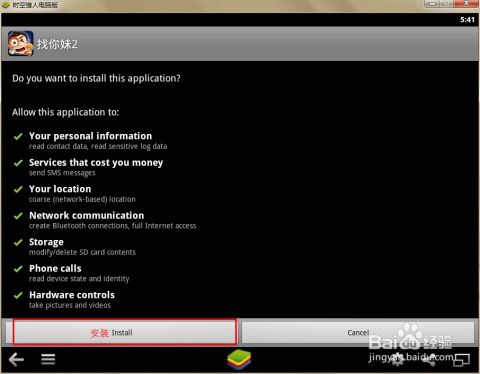Expand the Network communication permission

pyautogui.click(x=104, y=220)
